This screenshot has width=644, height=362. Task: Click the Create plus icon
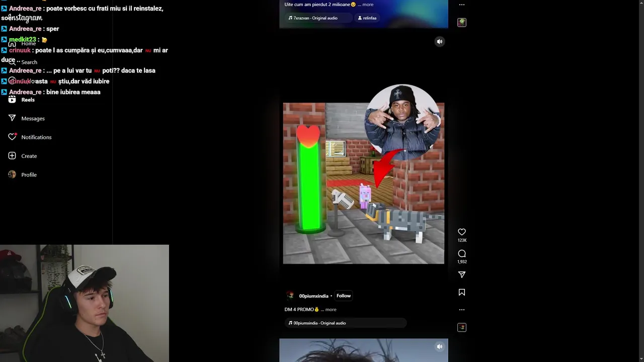tap(12, 156)
